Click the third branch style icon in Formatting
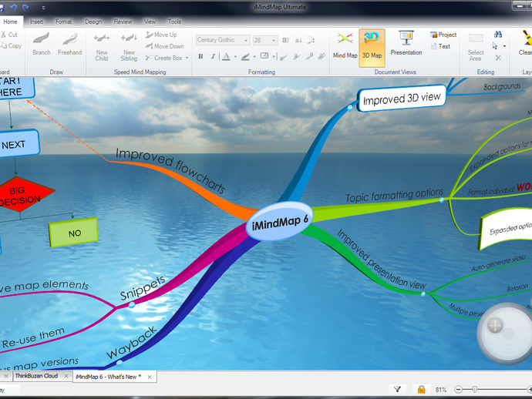Image resolution: width=532 pixels, height=399 pixels. click(309, 56)
